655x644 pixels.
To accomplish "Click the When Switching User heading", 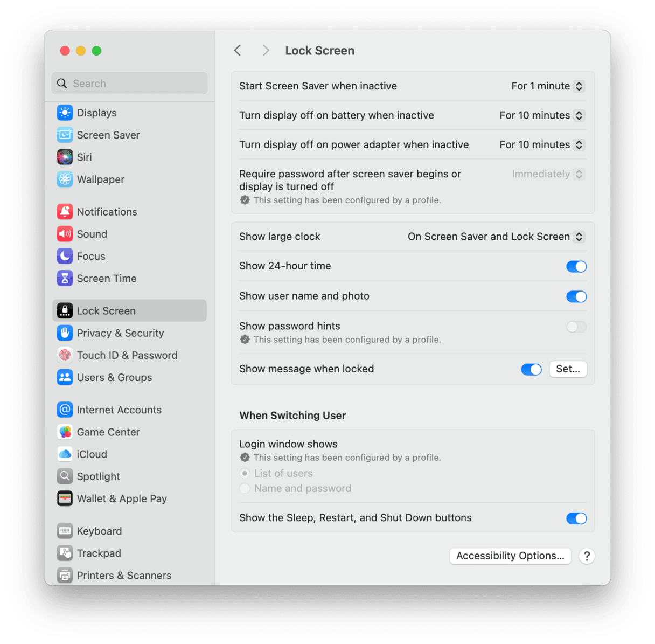I will pyautogui.click(x=292, y=416).
